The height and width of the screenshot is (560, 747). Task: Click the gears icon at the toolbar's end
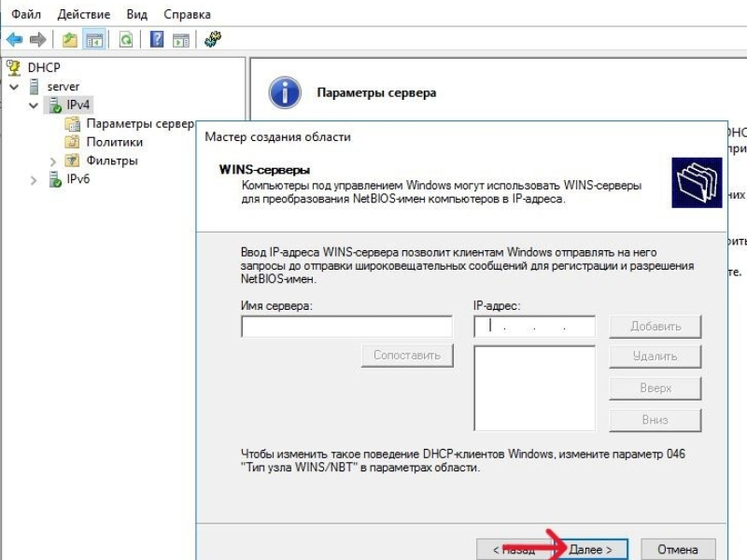pos(213,39)
